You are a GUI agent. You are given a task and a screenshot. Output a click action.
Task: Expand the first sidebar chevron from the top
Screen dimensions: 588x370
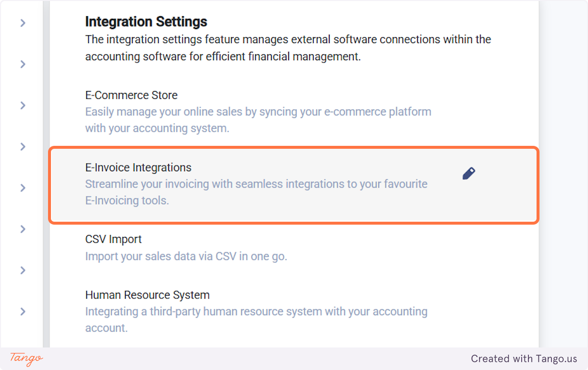23,23
